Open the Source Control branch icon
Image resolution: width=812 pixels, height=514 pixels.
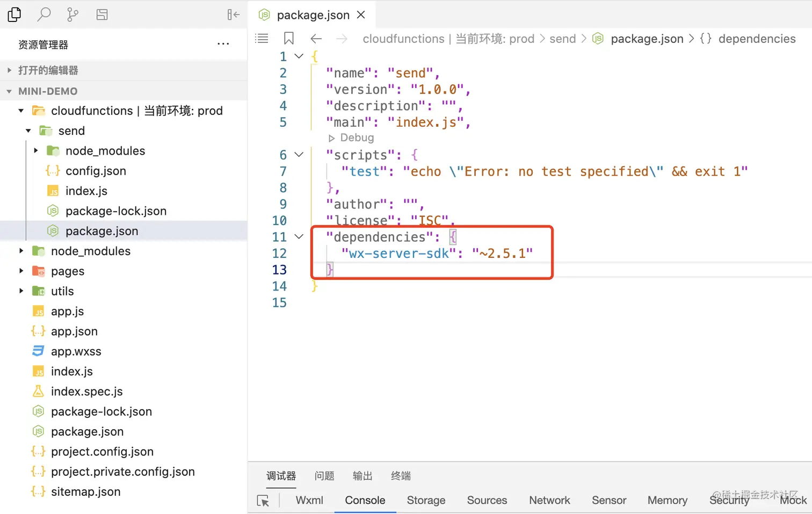(73, 15)
